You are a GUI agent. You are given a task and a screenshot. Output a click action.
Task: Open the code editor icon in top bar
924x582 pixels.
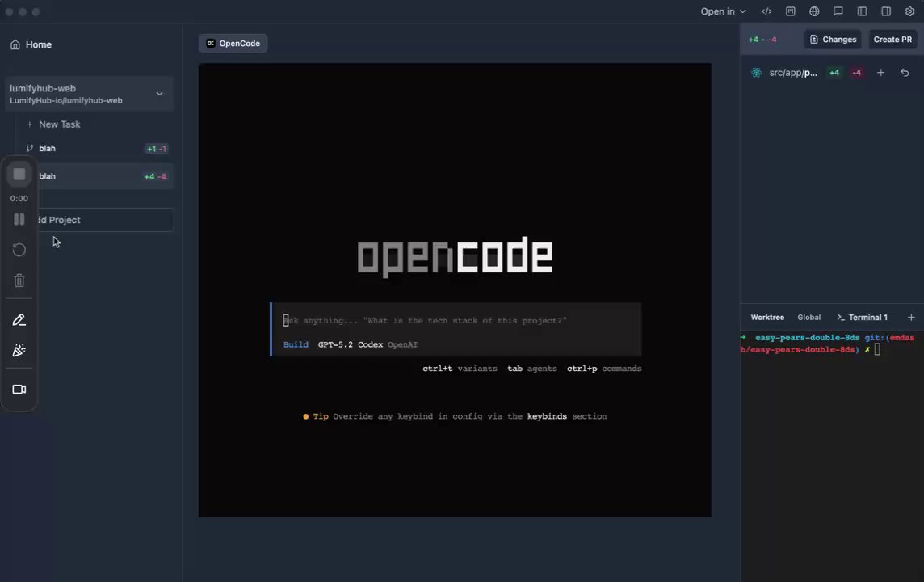click(x=766, y=11)
